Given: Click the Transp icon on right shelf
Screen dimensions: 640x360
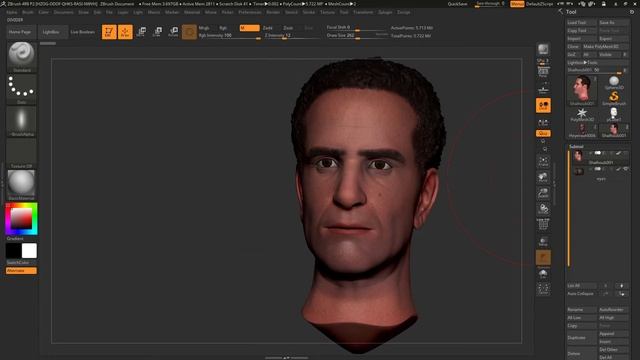Looking at the screenshot, I should click(543, 241).
